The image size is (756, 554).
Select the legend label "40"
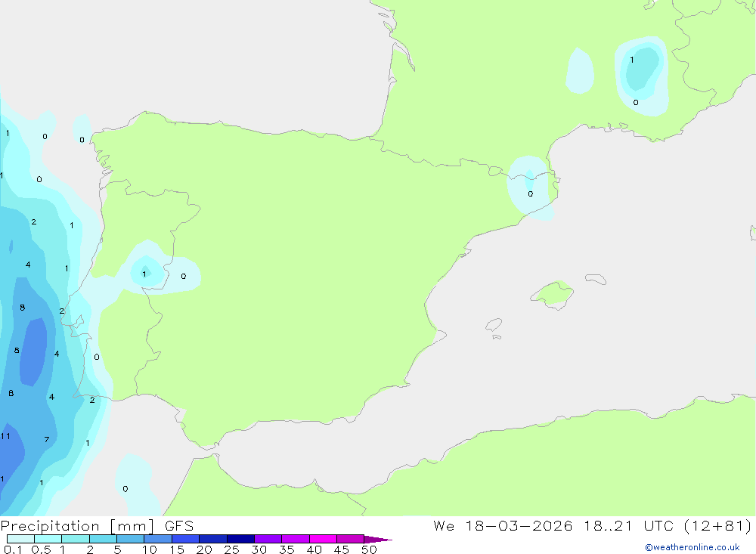tap(314, 549)
